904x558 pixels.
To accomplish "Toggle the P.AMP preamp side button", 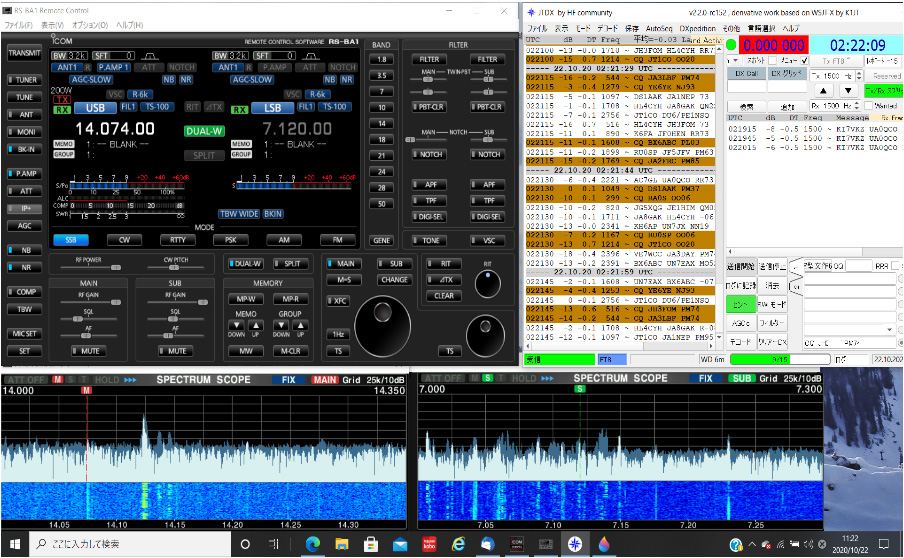I will 24,174.
